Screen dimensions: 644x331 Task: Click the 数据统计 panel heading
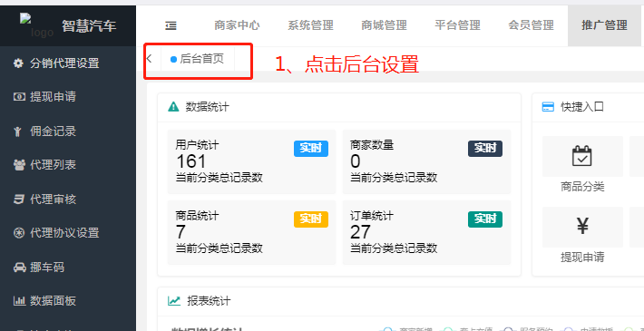coord(208,107)
